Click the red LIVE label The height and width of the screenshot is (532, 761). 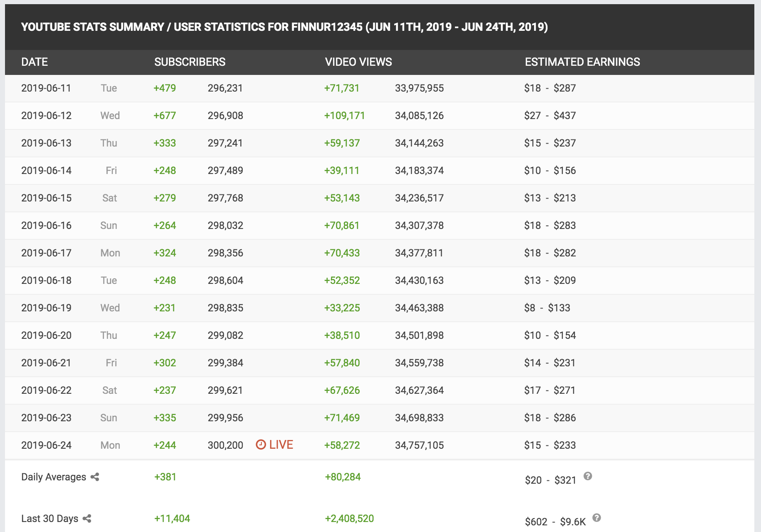pyautogui.click(x=281, y=445)
